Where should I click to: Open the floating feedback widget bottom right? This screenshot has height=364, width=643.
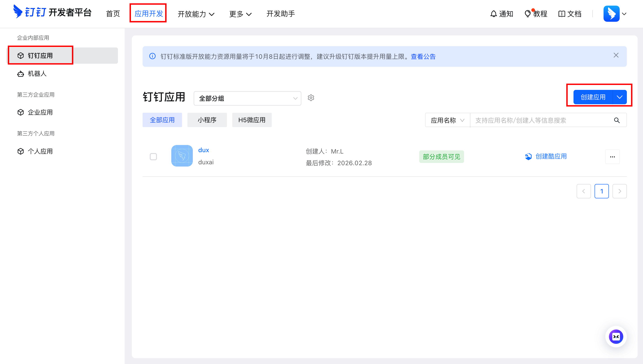tap(616, 336)
